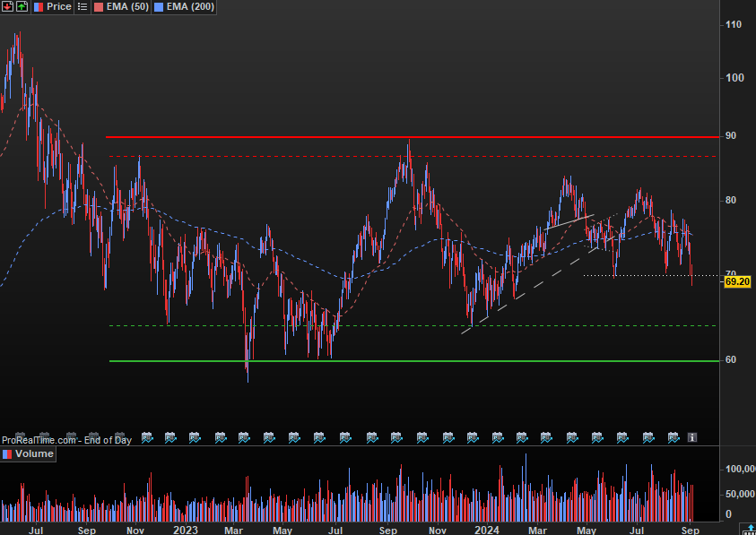Viewport: 756px width, 535px height.
Task: Click the blue EMA (200) color swatch
Action: [159, 7]
